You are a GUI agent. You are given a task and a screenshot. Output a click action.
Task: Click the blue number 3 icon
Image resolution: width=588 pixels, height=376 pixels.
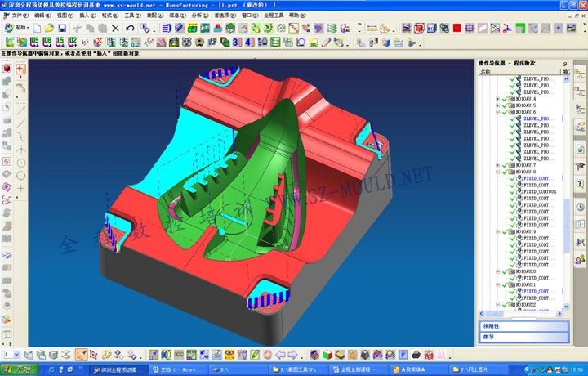237,42
